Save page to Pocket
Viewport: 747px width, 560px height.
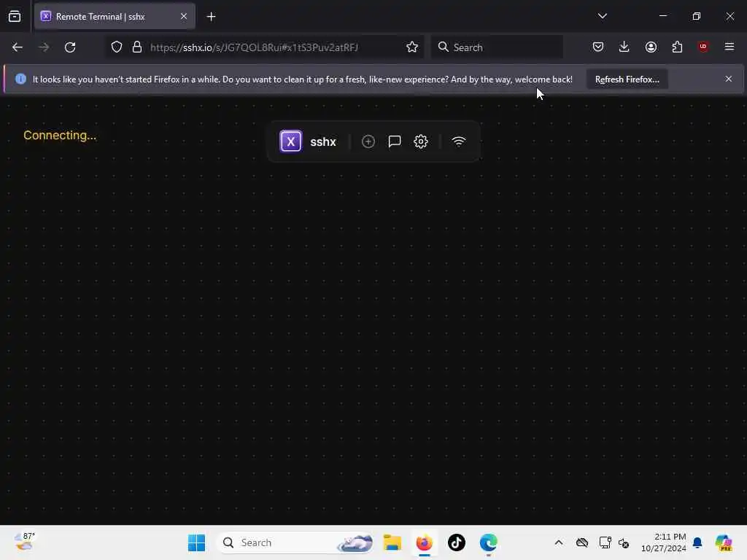point(598,47)
